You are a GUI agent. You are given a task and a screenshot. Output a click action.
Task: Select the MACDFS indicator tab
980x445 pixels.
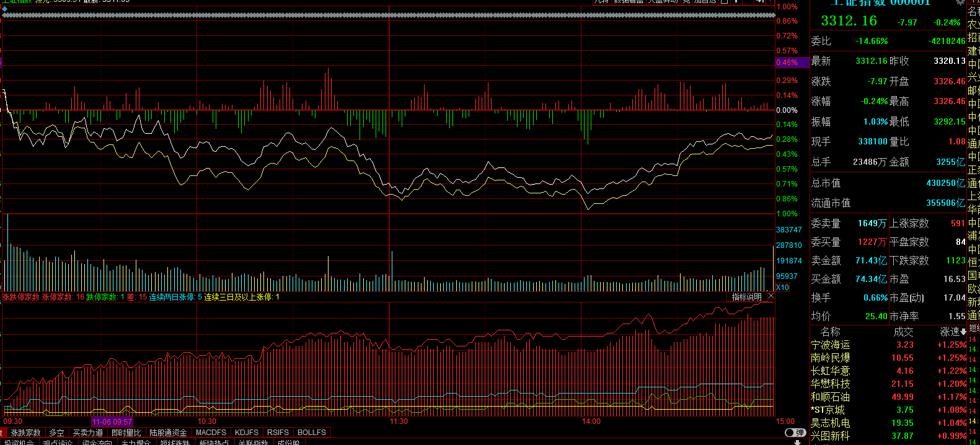coord(211,433)
